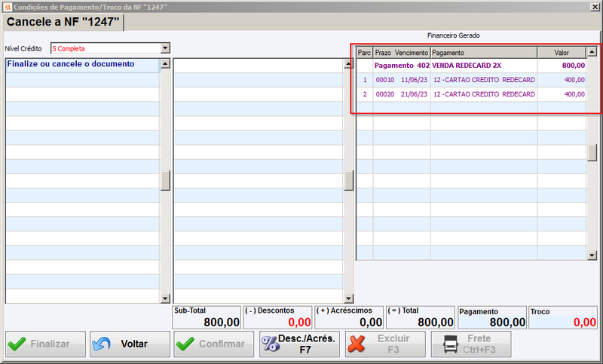Close the Condições de Pagamento window
This screenshot has width=603, height=364.
pyautogui.click(x=595, y=7)
